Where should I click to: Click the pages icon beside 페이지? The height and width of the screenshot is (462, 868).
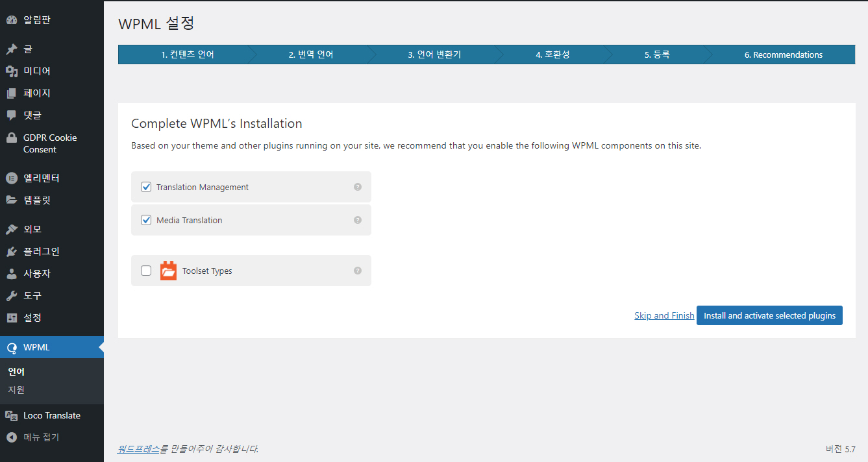pyautogui.click(x=11, y=93)
